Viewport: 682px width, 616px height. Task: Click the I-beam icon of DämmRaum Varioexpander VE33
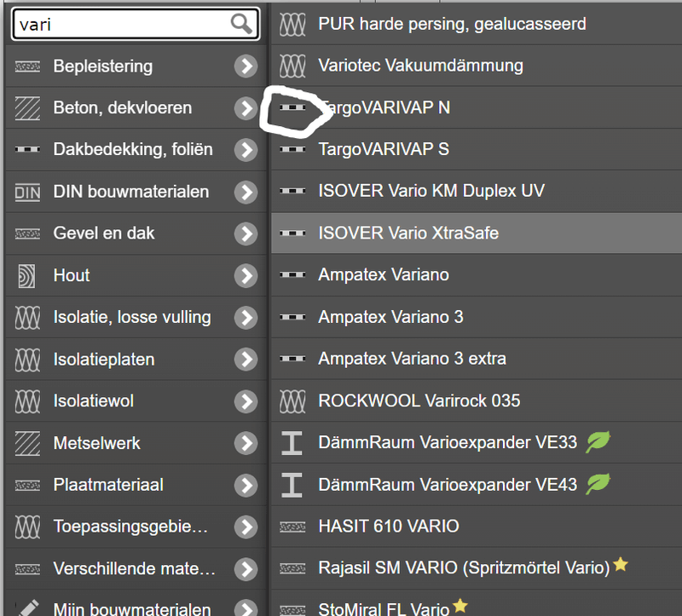(292, 443)
